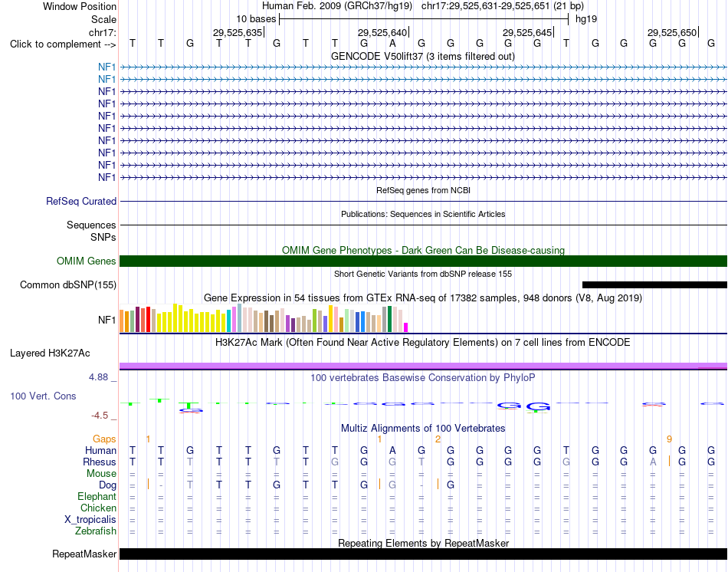
Task: Click the 4.88 conservation scale value
Action: [98, 376]
